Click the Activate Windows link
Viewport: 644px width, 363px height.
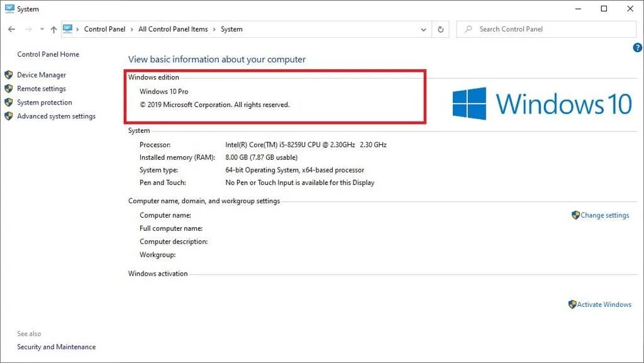coord(604,304)
